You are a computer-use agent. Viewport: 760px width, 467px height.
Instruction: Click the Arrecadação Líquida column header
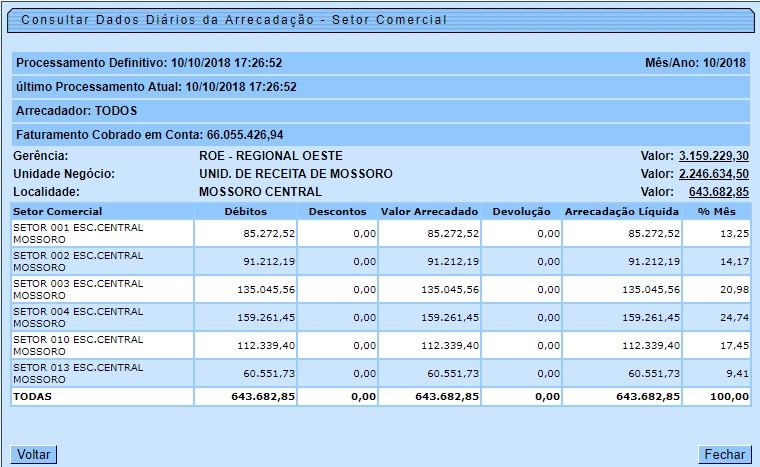pos(621,211)
